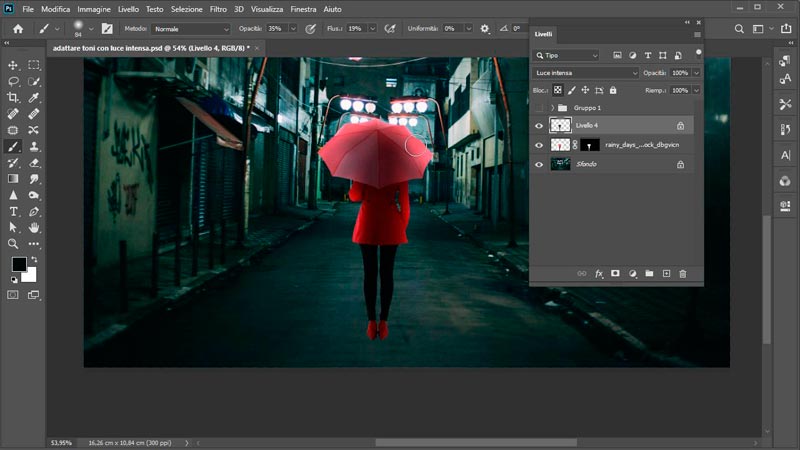Create a new adjustment layer
This screenshot has height=450, width=800.
click(x=633, y=274)
